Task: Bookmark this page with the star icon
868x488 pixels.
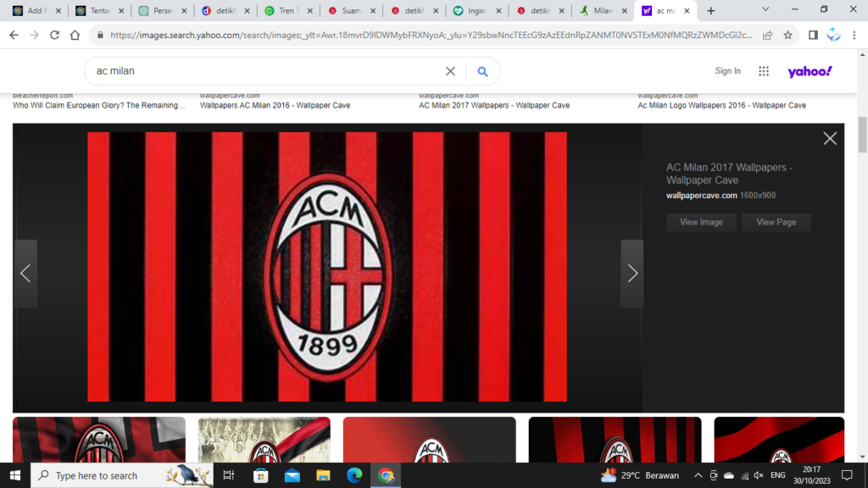Action: [x=787, y=35]
